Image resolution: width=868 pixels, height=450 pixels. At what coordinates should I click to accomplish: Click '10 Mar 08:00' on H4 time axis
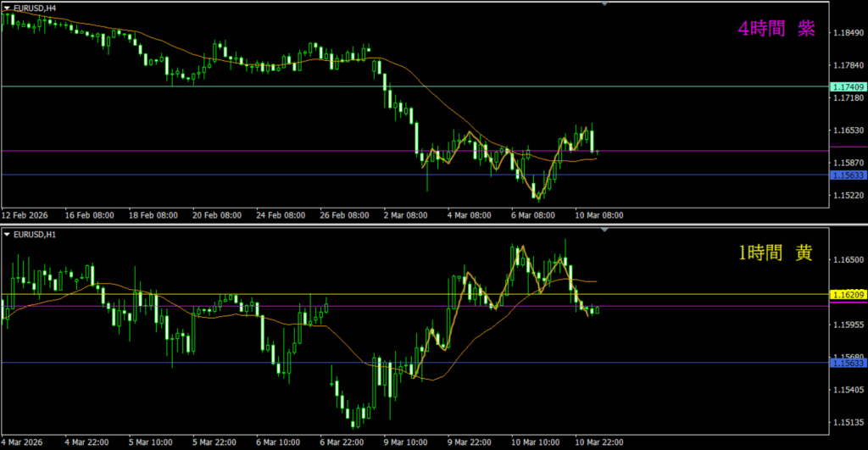(599, 215)
